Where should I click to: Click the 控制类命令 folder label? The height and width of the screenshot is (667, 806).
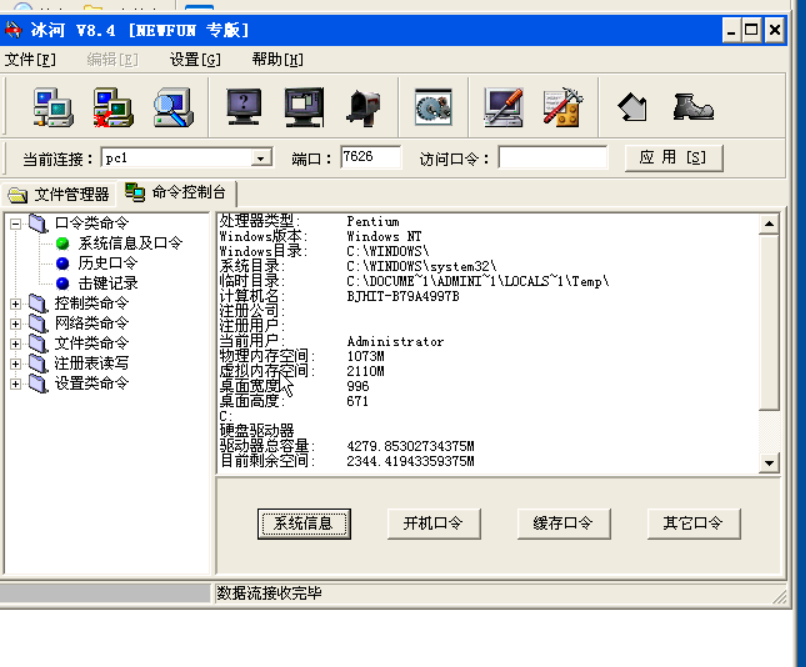coord(91,303)
